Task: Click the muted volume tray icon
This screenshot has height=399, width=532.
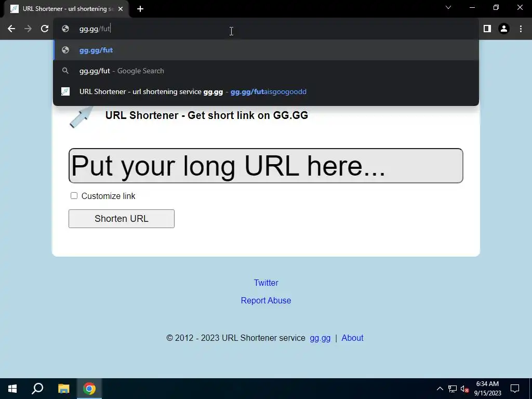Action: [x=464, y=389]
